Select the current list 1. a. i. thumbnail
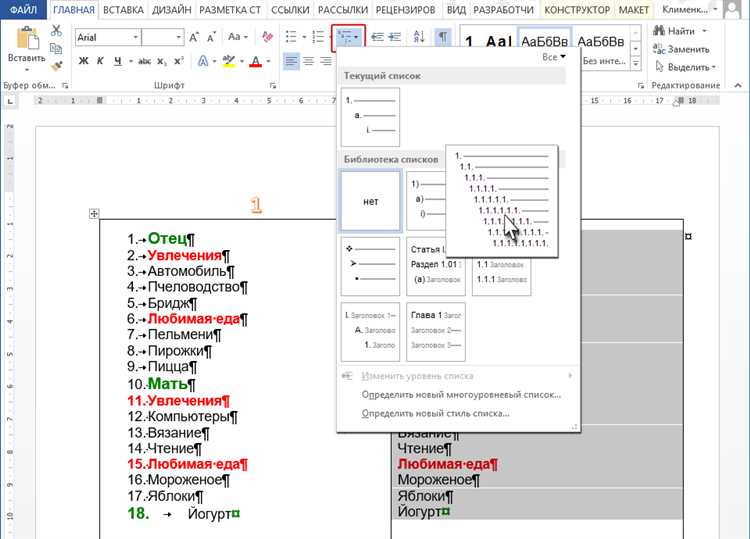Image resolution: width=750 pixels, height=539 pixels. tap(370, 117)
